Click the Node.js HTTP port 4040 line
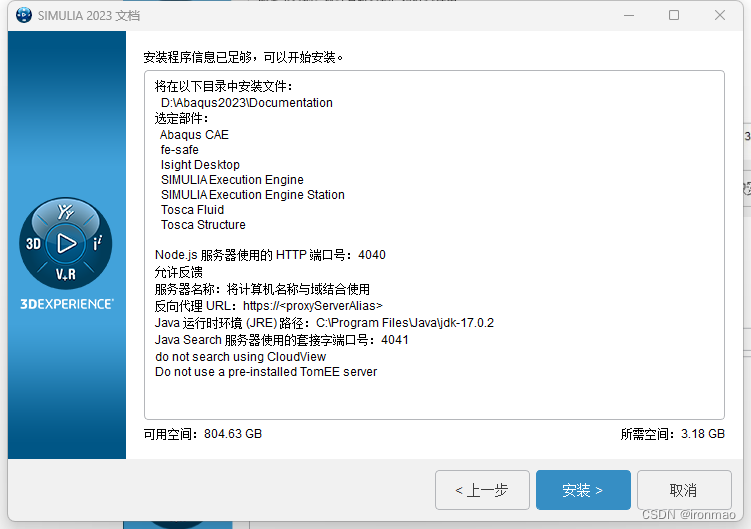The height and width of the screenshot is (529, 751). pyautogui.click(x=270, y=255)
